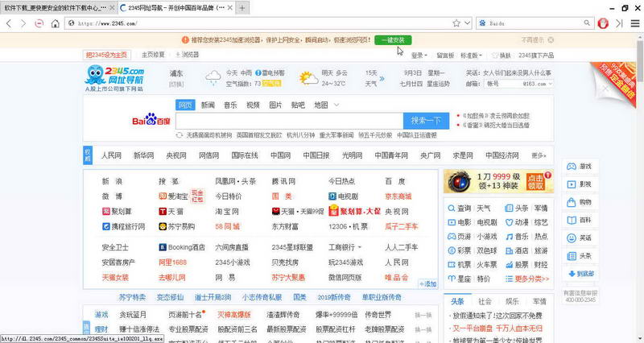This screenshot has height=343, width=644.
Task: Go forward with the browser forward arrow
Action: [x=23, y=23]
